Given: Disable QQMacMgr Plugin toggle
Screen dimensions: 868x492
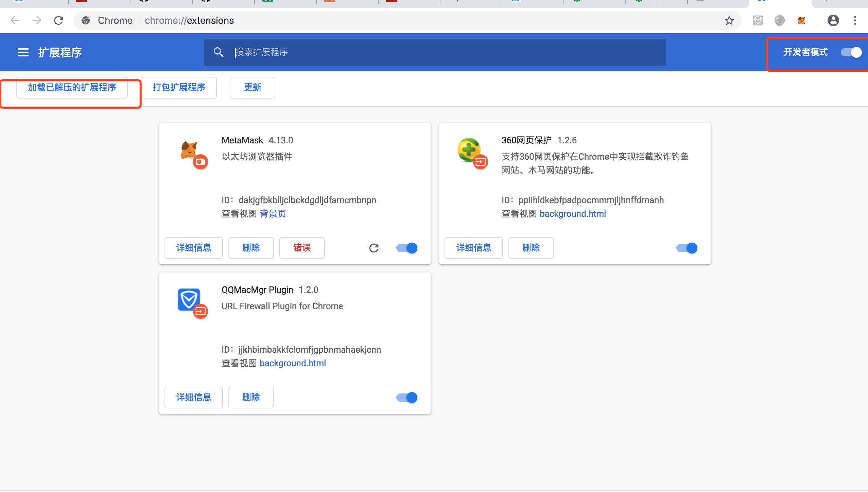Looking at the screenshot, I should pos(406,397).
